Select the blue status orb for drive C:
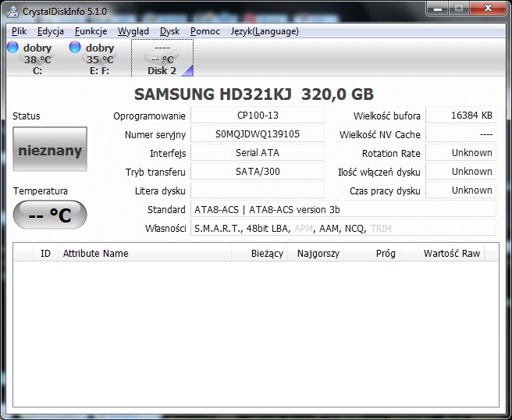Viewport: 512px width, 420px height. (x=12, y=47)
